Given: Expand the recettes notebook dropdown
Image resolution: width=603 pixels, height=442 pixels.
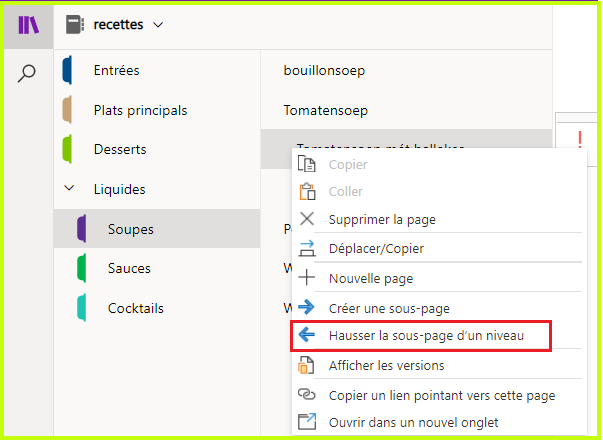Looking at the screenshot, I should pos(158,25).
